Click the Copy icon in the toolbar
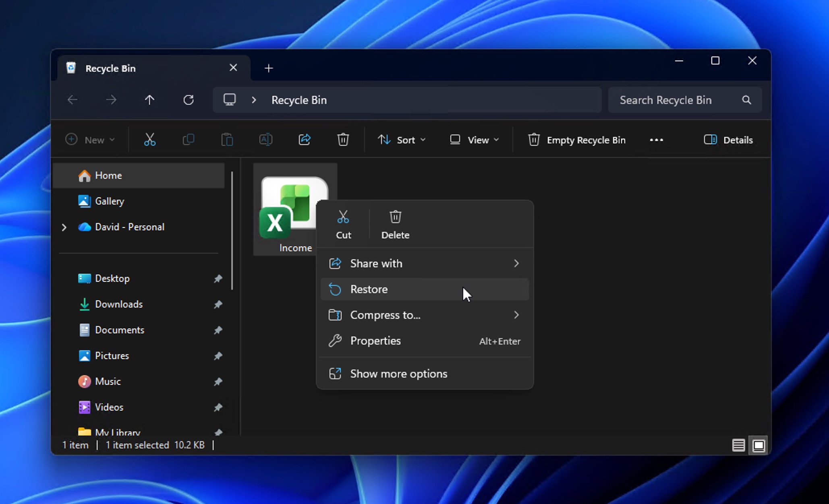The width and height of the screenshot is (829, 504). coord(188,140)
